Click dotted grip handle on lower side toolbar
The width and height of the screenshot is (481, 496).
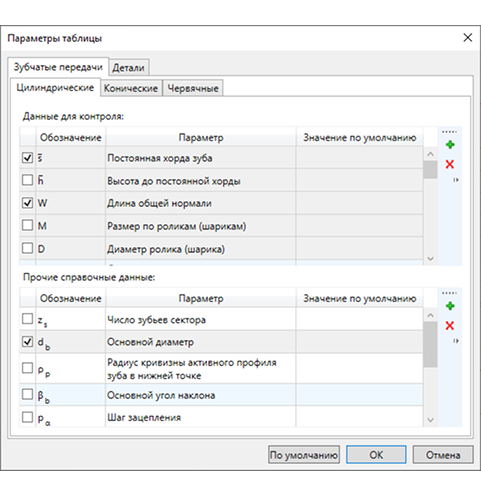click(449, 293)
